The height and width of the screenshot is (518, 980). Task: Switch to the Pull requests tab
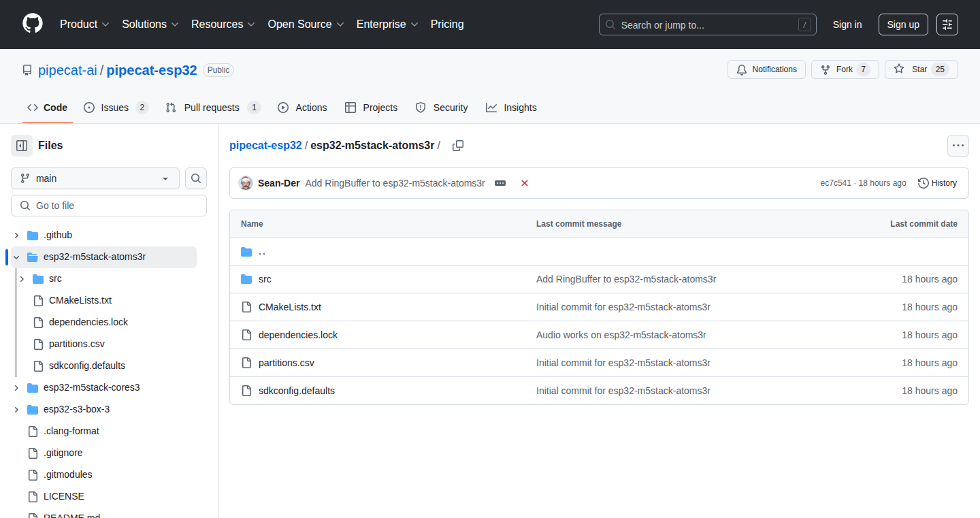click(x=213, y=108)
